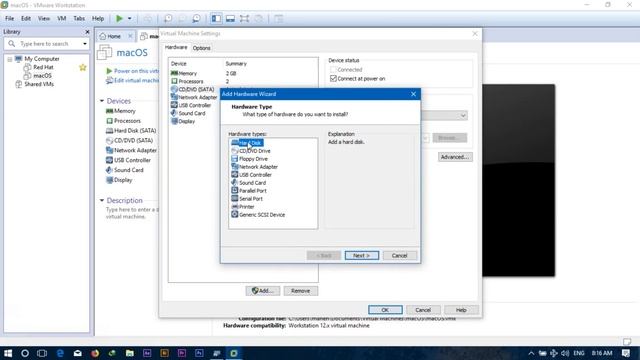Viewport: 640px width, 360px height.
Task: Select Printer hardware type
Action: tap(242, 207)
